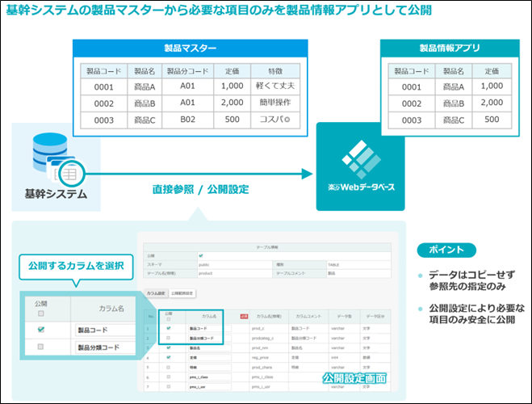This screenshot has width=532, height=404.
Task: Uncheck 公開 for row 1 prod_c
Action: [x=169, y=328]
